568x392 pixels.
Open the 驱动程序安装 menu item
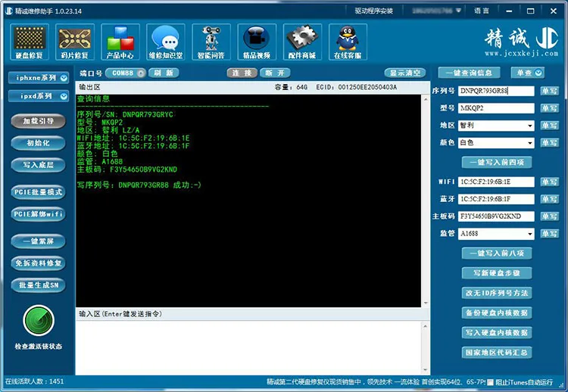[374, 11]
